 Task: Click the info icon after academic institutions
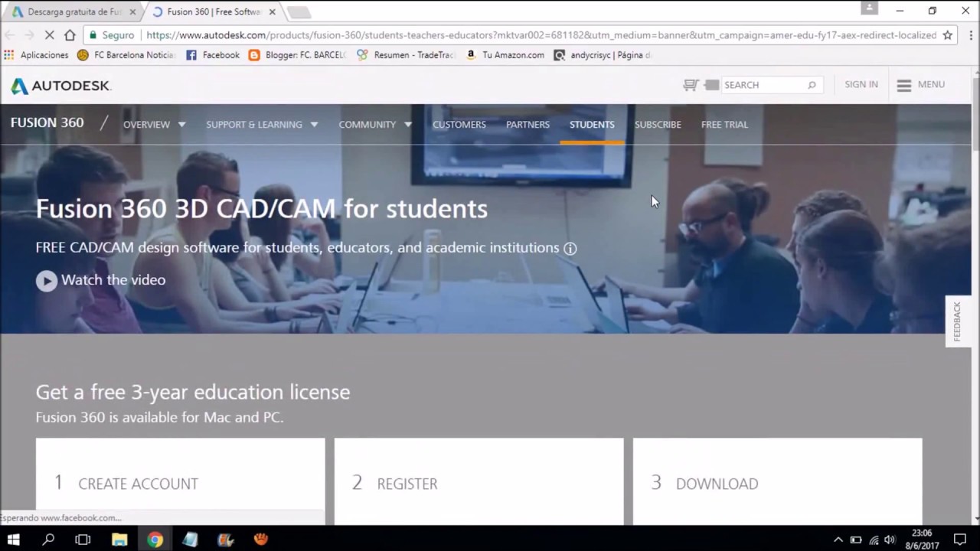570,248
